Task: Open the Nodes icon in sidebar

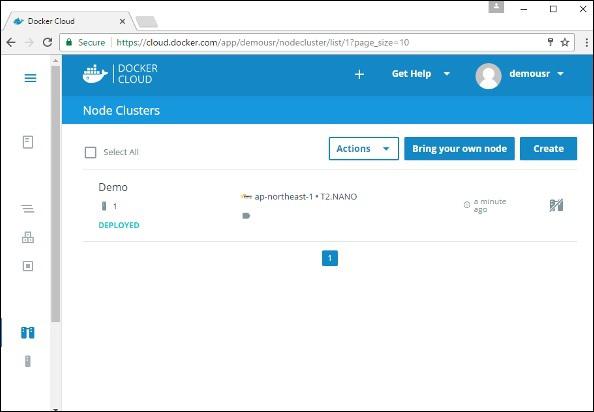Action: tap(28, 361)
